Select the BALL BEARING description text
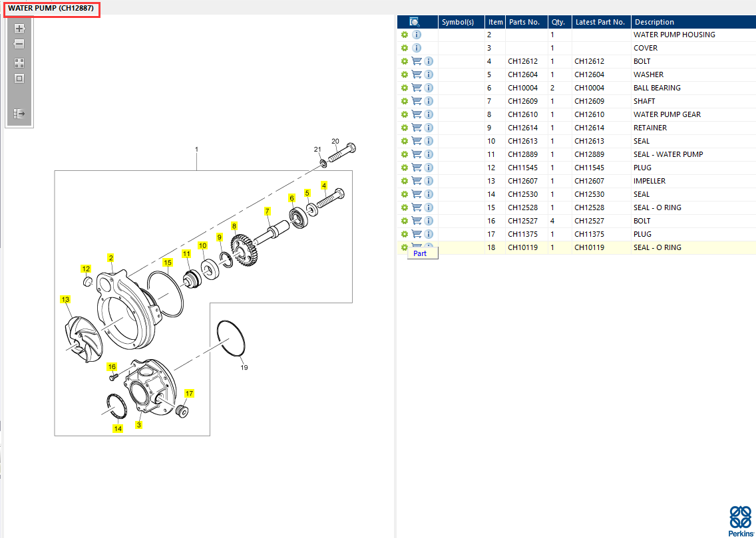This screenshot has width=756, height=538. [657, 88]
